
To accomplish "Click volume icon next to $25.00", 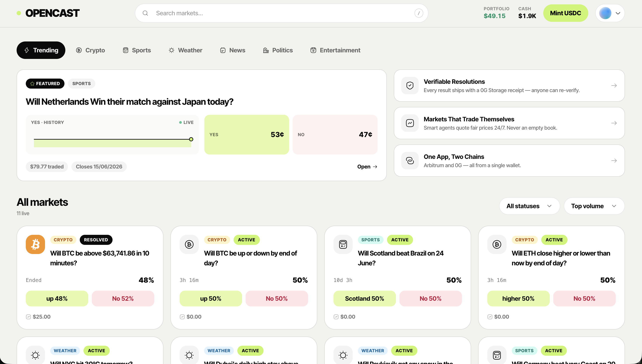I will (x=28, y=317).
